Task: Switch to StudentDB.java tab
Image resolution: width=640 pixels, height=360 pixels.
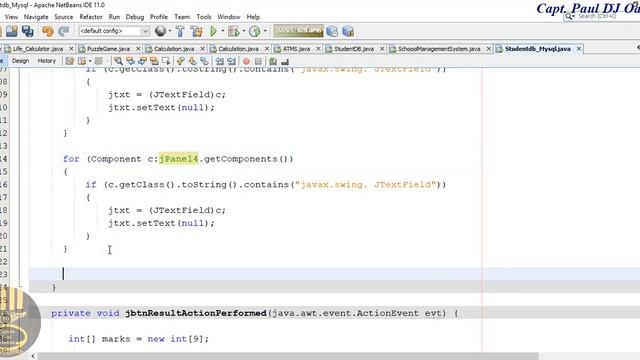Action: pos(353,49)
